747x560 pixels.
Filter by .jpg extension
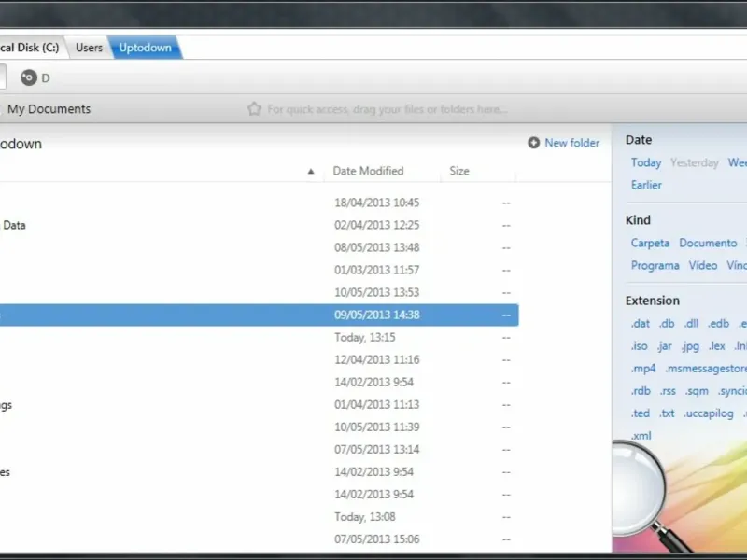click(x=690, y=346)
